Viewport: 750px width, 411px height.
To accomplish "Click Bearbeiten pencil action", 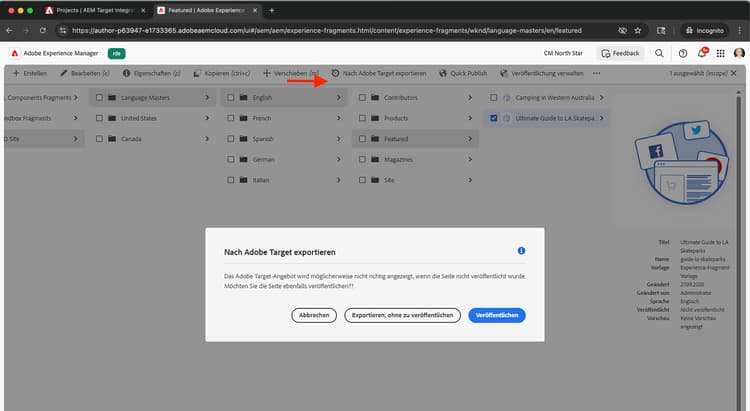I will click(85, 73).
